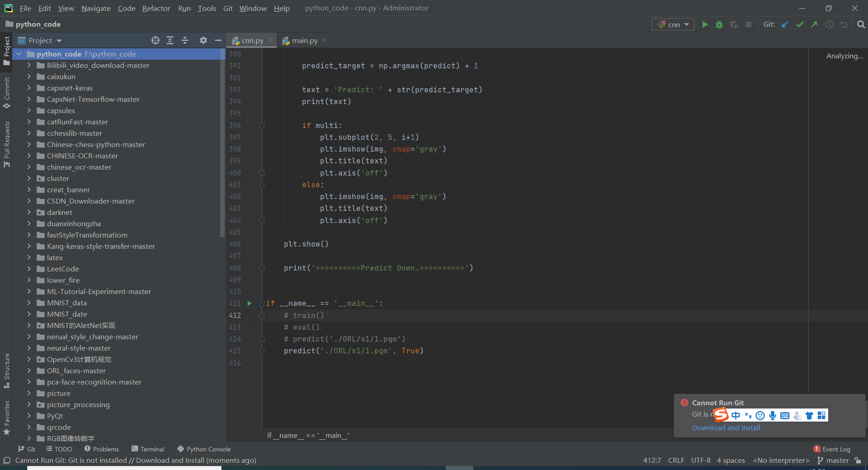Click No interpreter status selector
The width and height of the screenshot is (868, 470).
[781, 460]
